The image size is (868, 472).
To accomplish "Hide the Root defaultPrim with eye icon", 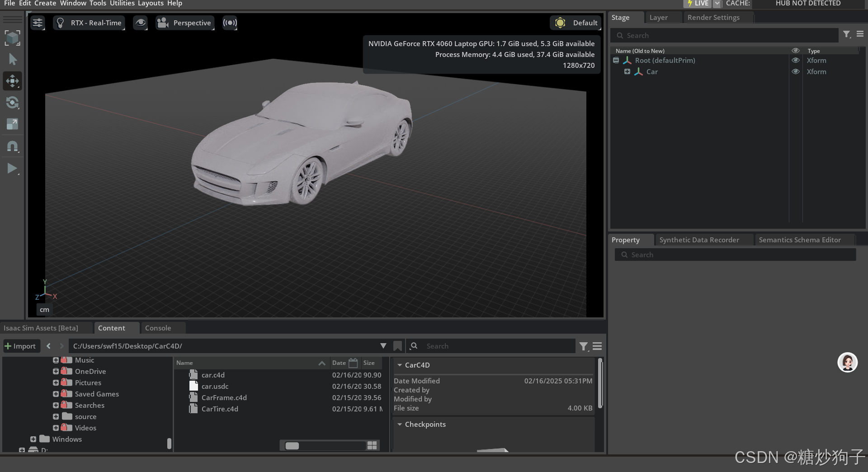I will pos(796,61).
